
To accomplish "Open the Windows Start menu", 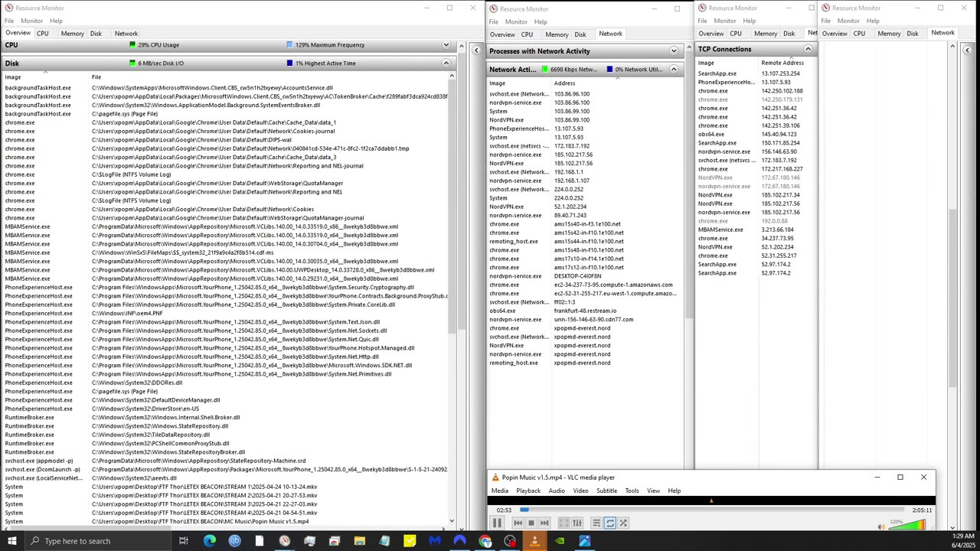I will click(11, 541).
